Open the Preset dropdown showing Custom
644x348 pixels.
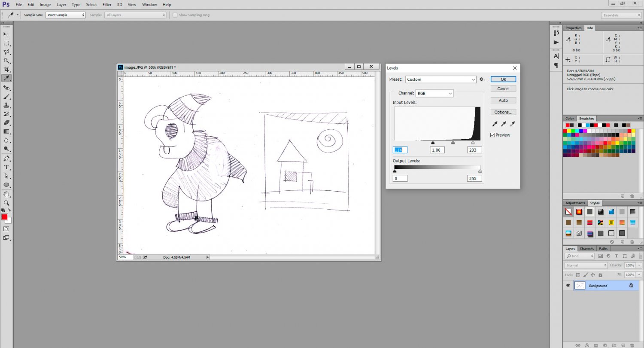[x=441, y=79]
